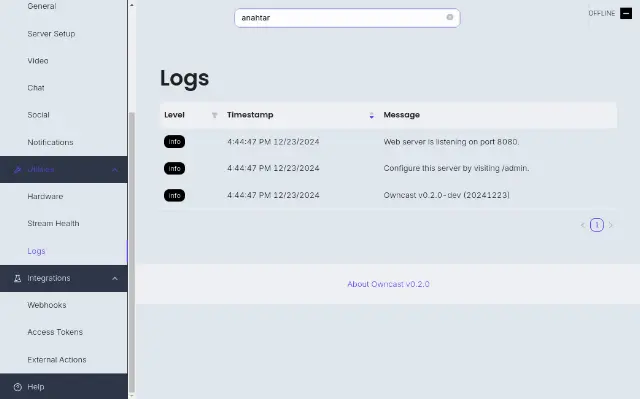This screenshot has height=399, width=640.
Task: Select 'Owncast v0.2.0-dev (20241223)' message
Action: [x=446, y=195]
